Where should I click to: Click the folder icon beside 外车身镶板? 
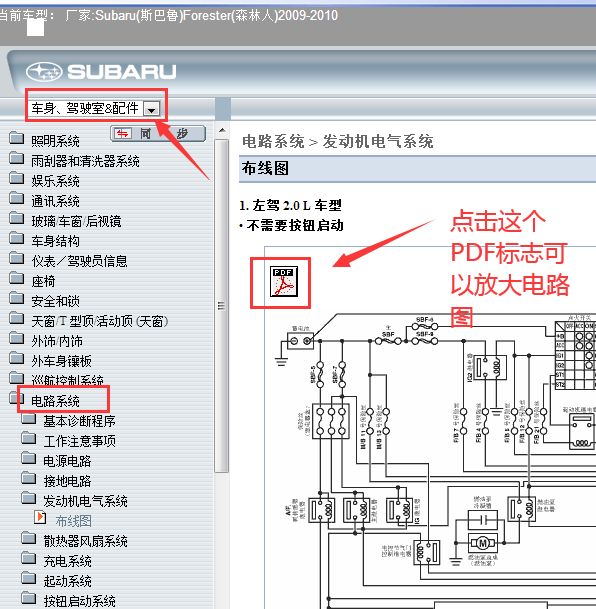17,358
